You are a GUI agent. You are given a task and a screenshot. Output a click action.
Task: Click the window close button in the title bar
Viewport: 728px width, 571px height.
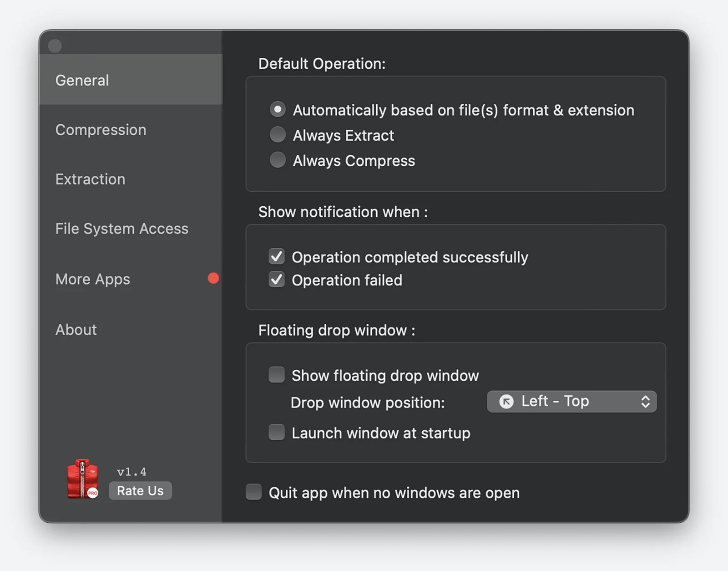(55, 46)
